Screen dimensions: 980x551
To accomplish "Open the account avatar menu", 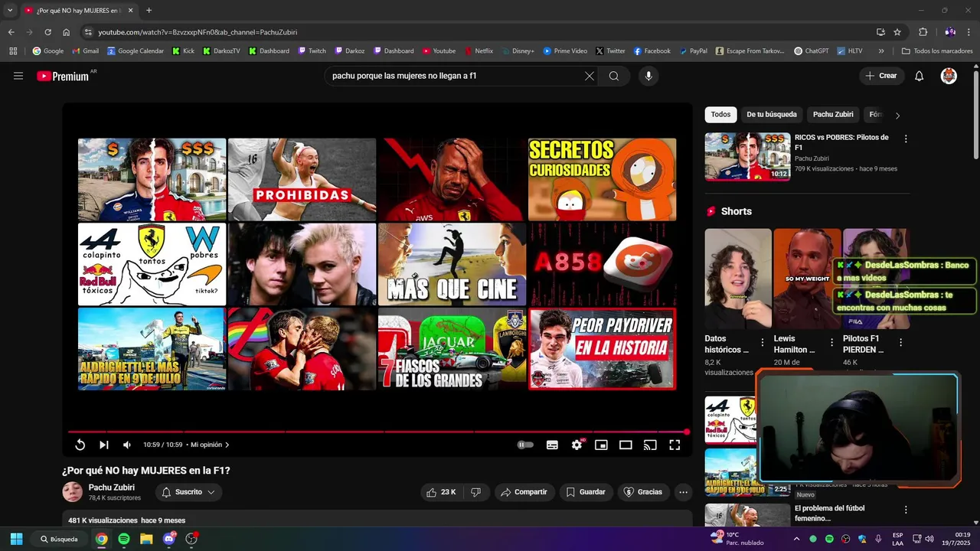I will 949,76.
